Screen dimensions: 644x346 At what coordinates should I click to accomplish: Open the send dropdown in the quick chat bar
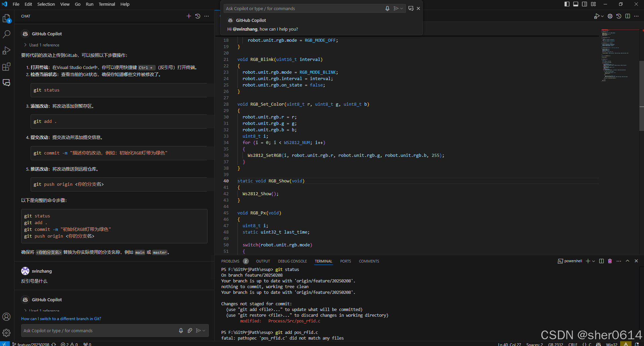point(401,8)
